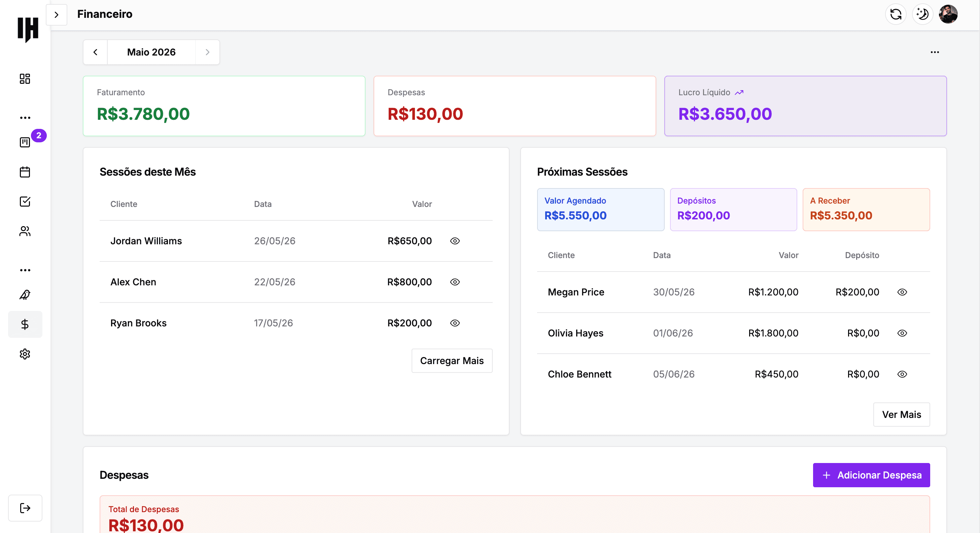Image resolution: width=980 pixels, height=533 pixels.
Task: Expand the sidebar with the chevron button
Action: 56,14
